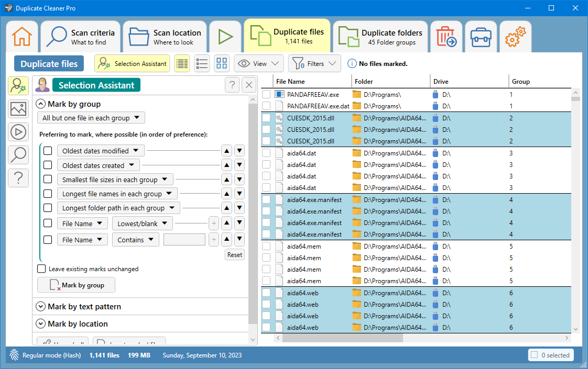Image resolution: width=588 pixels, height=369 pixels.
Task: Open search sidebar magnifier icon
Action: (x=18, y=155)
